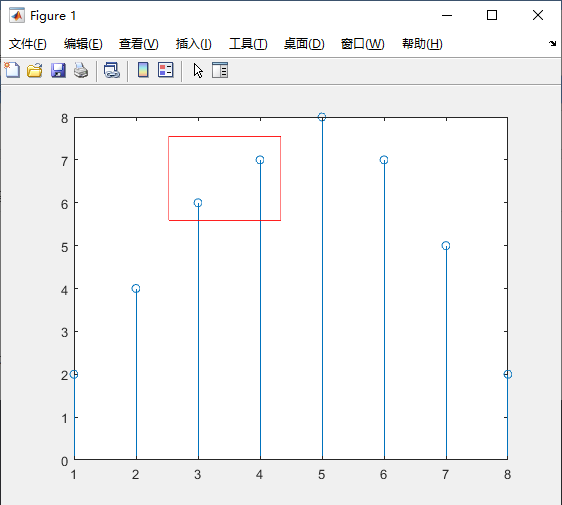Viewport: 562px width, 505px height.
Task: Click the Print Figure icon
Action: click(81, 70)
